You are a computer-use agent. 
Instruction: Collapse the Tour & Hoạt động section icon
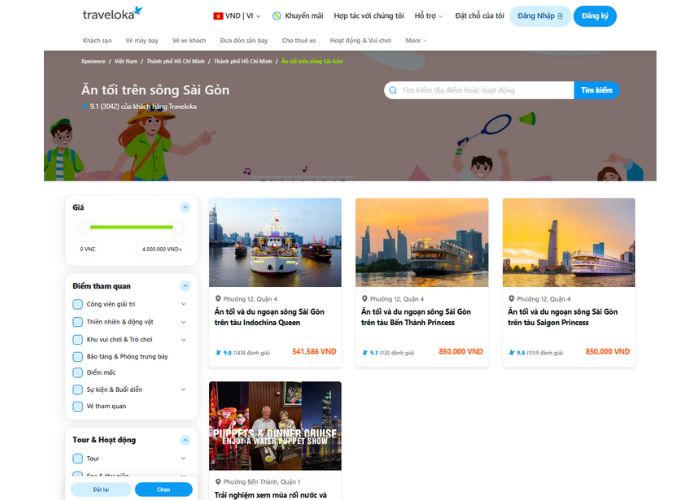coord(185,439)
